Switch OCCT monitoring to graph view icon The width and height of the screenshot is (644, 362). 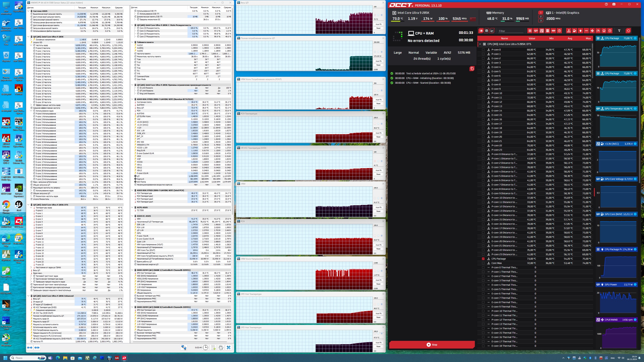492,31
